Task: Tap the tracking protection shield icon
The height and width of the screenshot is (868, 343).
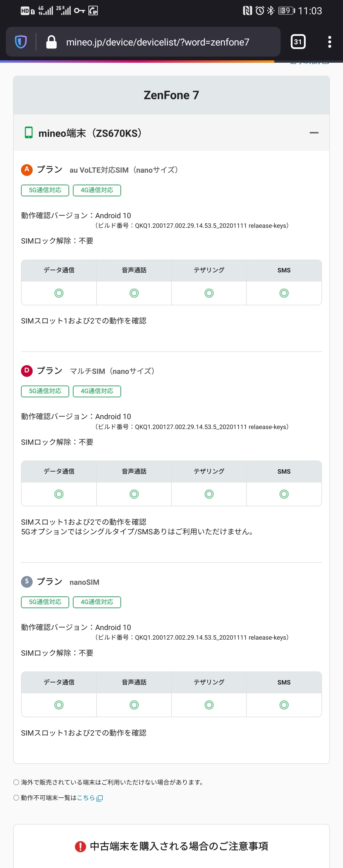Action: [x=21, y=42]
